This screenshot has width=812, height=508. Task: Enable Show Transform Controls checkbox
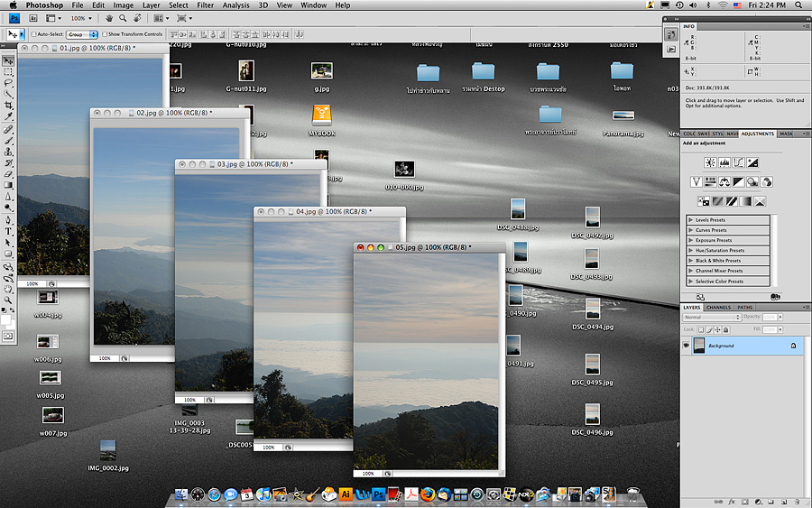[x=104, y=34]
